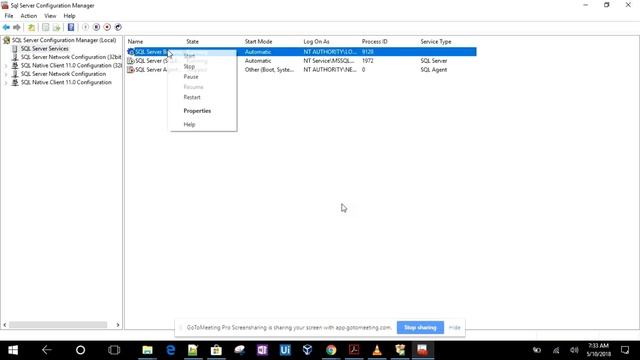
Task: Click the Export List toolbar icon
Action: 57,27
